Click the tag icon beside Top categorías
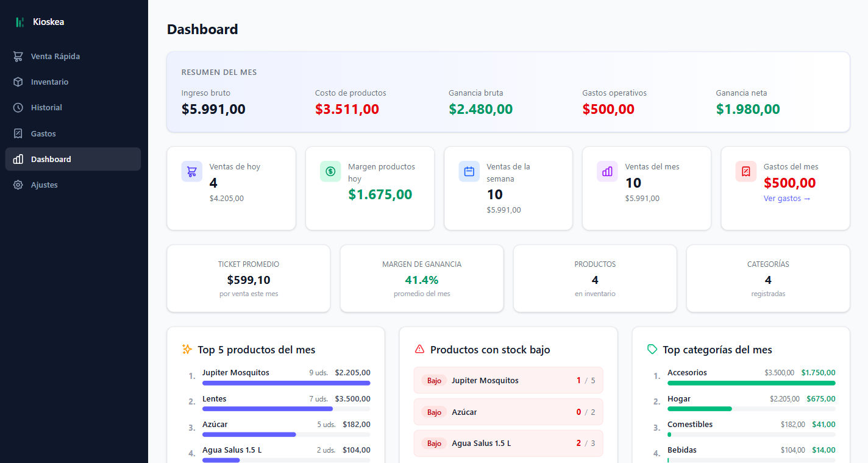The height and width of the screenshot is (463, 868). coord(652,349)
